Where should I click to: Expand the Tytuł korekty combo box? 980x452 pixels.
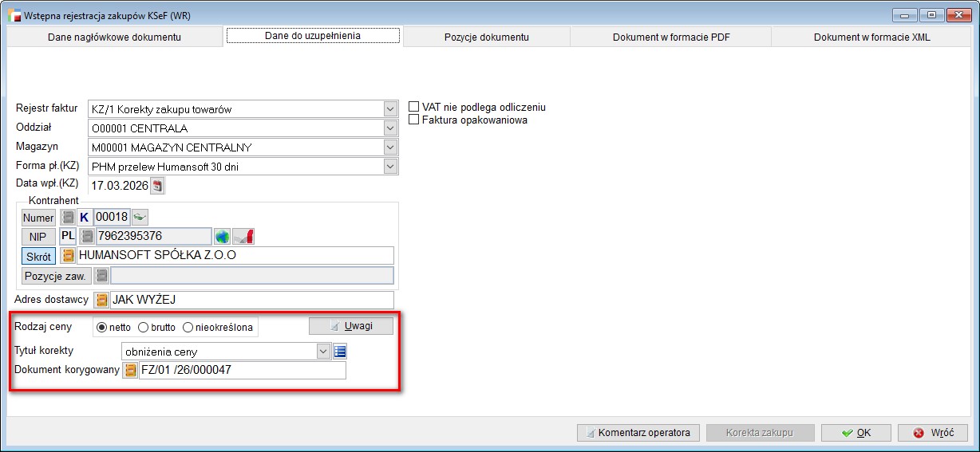point(323,352)
